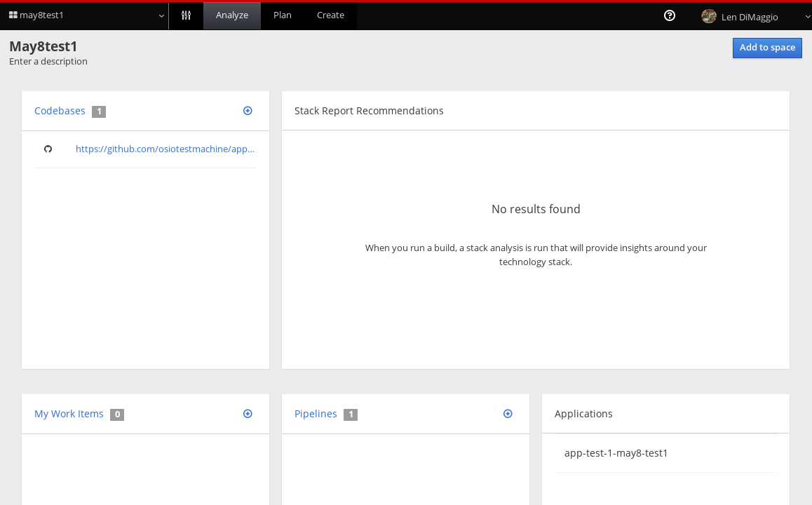This screenshot has height=505, width=812.
Task: Click the Pipelines count badge
Action: click(x=351, y=414)
